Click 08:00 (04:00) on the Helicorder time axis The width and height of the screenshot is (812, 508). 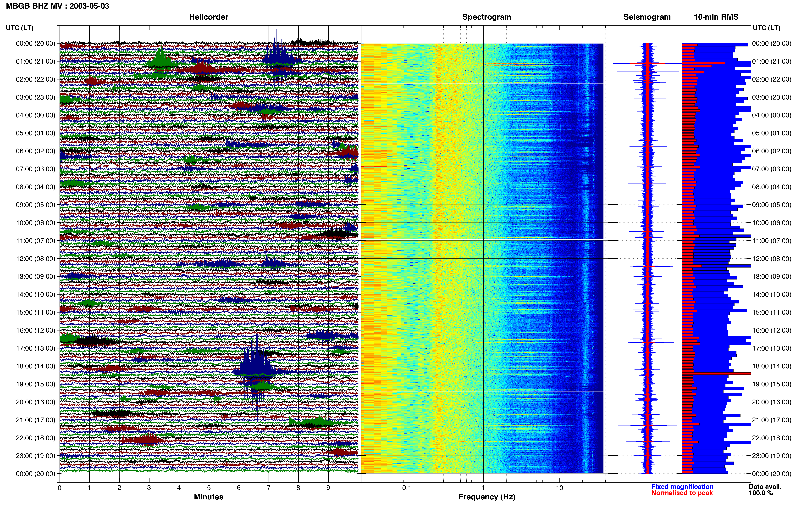tap(36, 187)
